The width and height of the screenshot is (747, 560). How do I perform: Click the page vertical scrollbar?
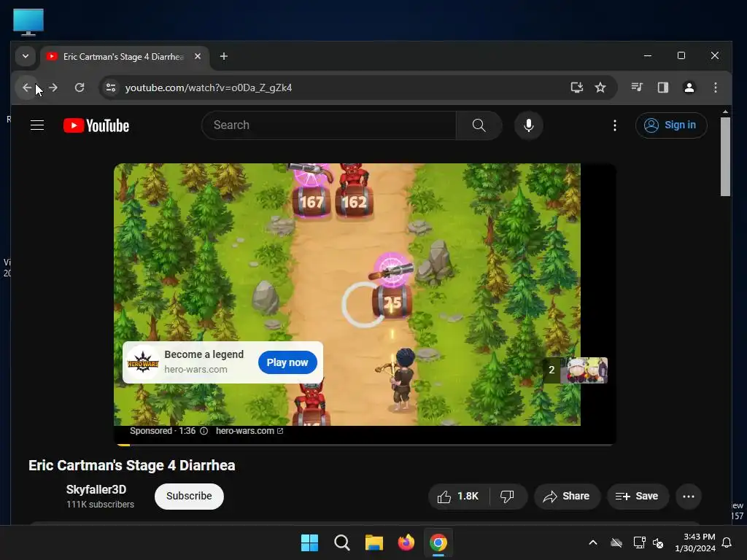726,156
